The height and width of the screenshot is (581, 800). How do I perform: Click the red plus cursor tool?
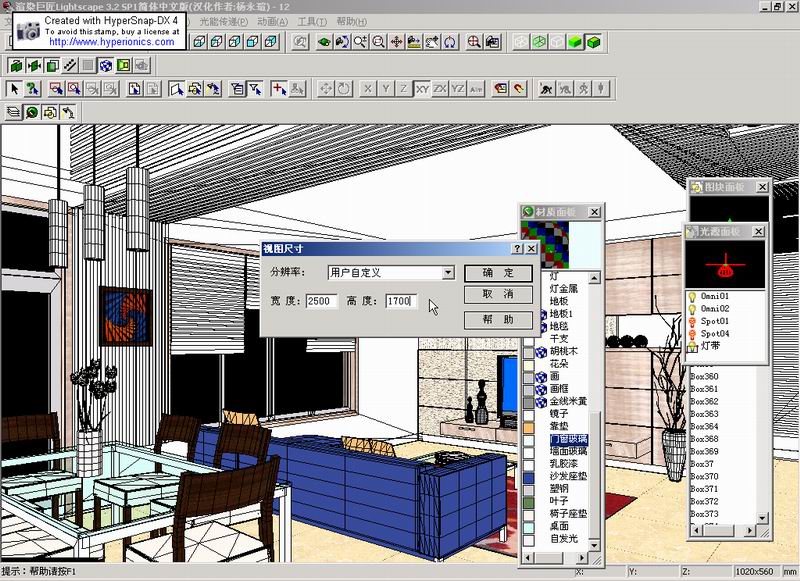click(279, 89)
